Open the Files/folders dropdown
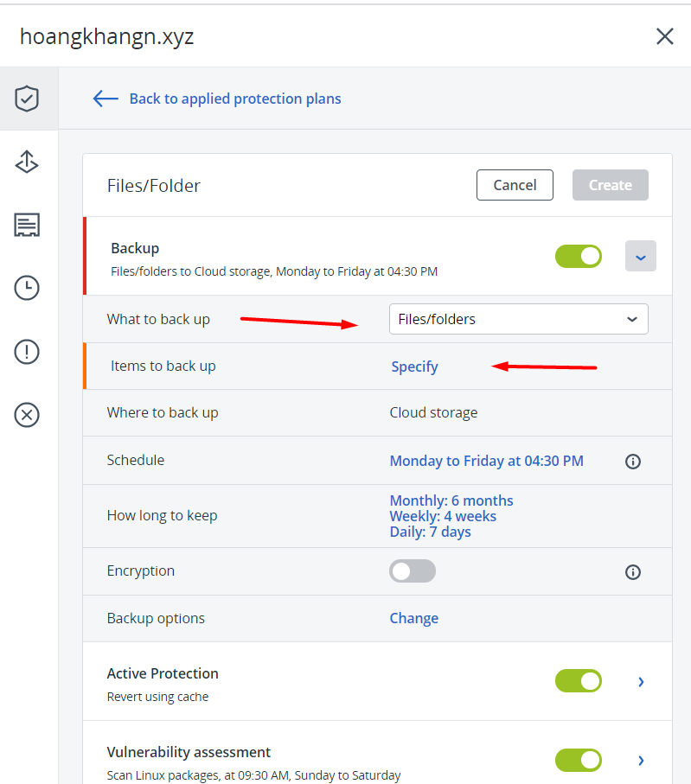Screen dimensions: 691x784 point(518,319)
